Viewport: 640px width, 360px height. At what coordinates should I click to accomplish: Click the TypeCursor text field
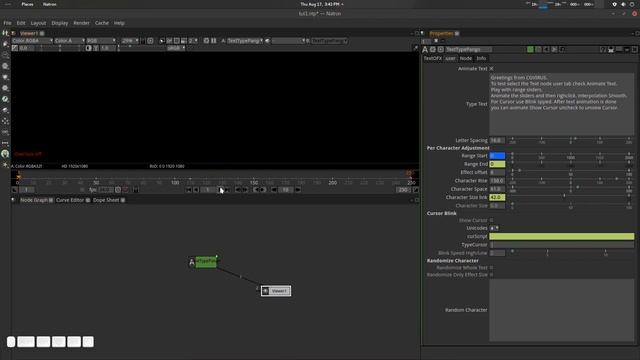[x=562, y=244]
